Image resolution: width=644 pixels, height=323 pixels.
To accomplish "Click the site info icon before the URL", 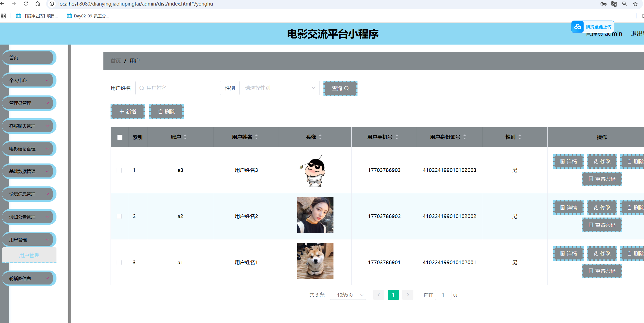I will click(52, 4).
